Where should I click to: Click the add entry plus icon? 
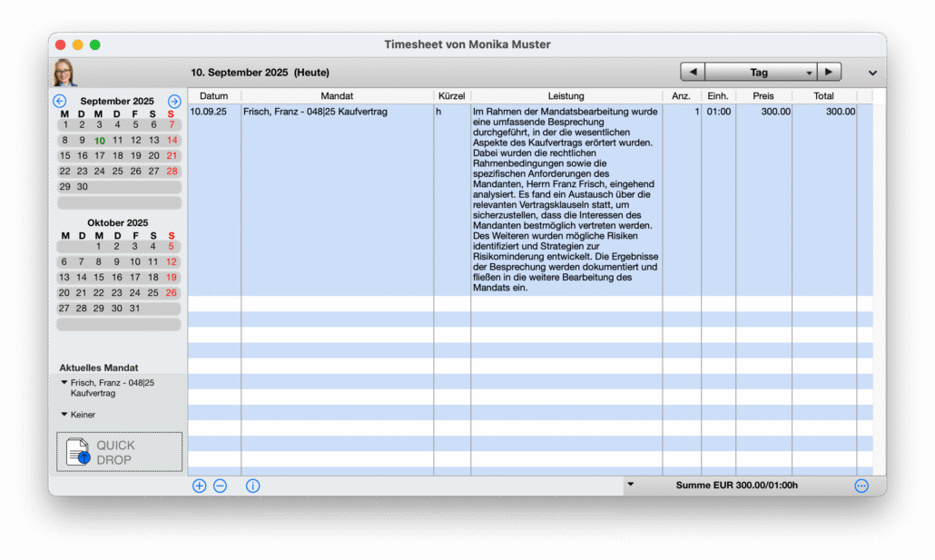pos(200,486)
